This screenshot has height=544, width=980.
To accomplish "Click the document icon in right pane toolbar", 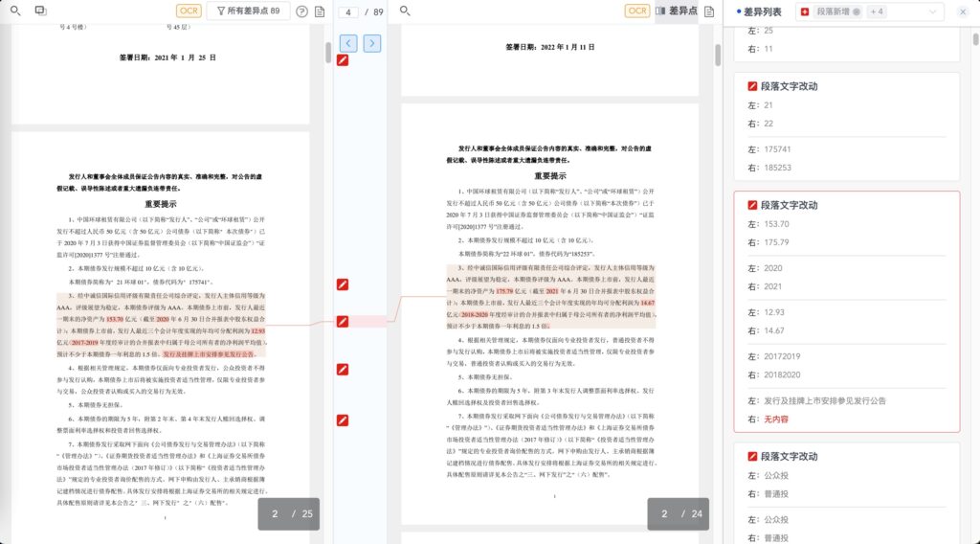I will 708,11.
